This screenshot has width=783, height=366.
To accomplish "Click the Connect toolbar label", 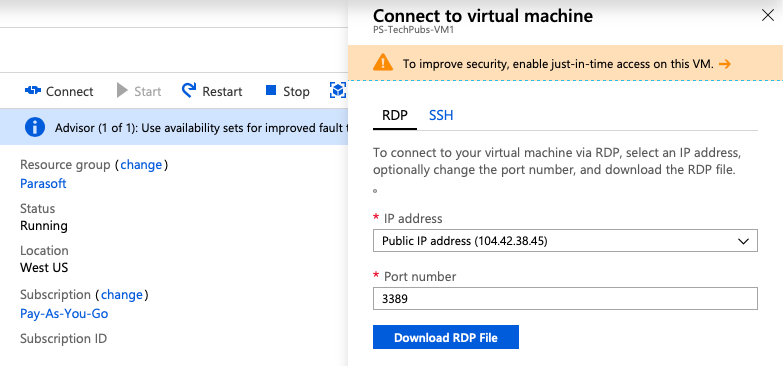I will (x=69, y=91).
